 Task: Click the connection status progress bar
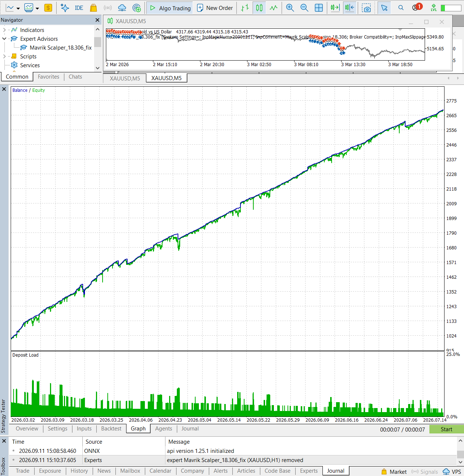(x=451, y=8)
